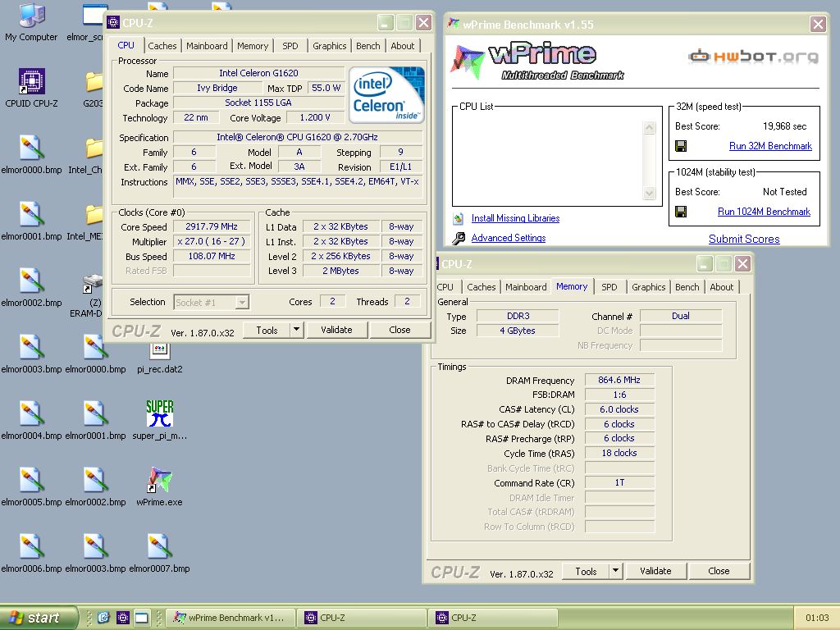
Task: Click Tools button in top CPU-Z window
Action: pyautogui.click(x=267, y=330)
